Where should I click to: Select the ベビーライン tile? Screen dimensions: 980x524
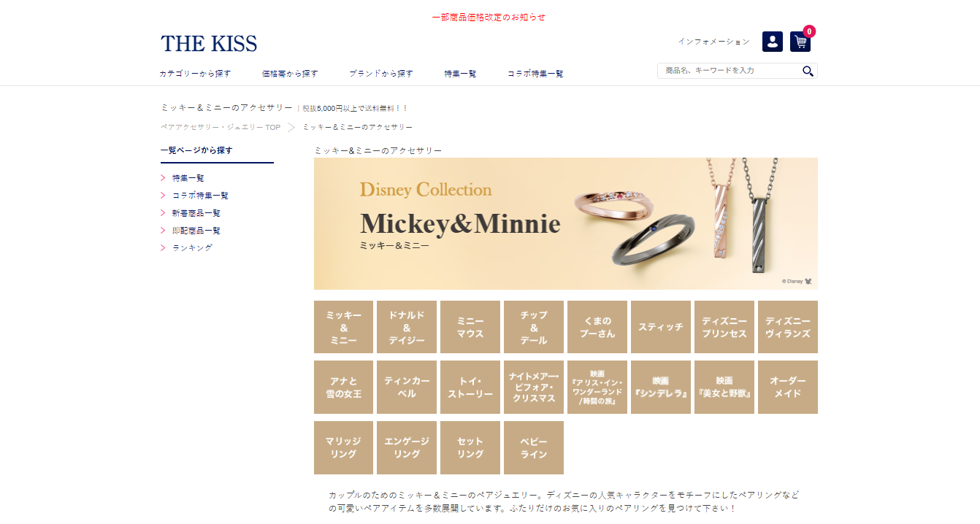534,447
